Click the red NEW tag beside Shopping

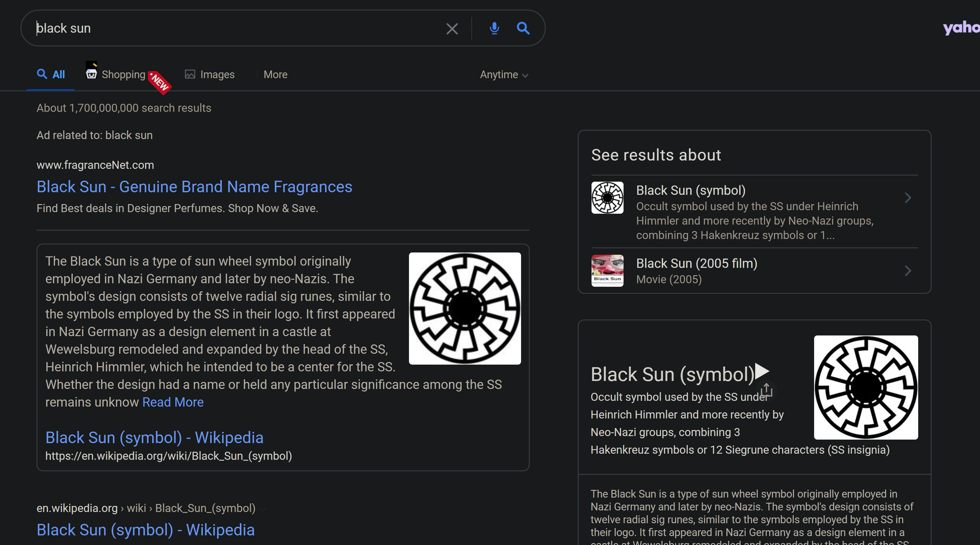point(160,83)
